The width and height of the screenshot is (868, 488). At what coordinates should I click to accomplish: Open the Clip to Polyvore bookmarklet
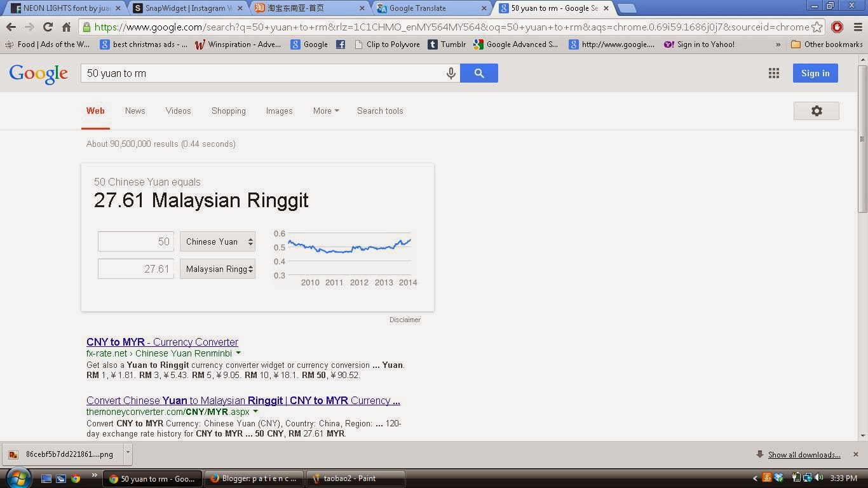[x=387, y=44]
